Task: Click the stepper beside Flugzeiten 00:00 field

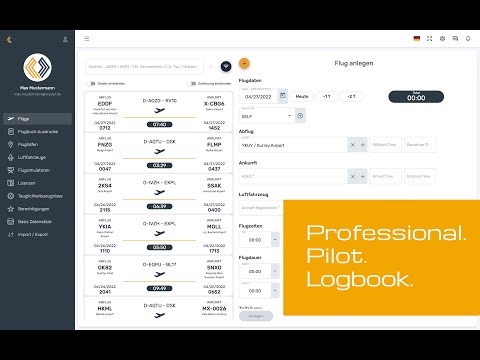Action: (275, 239)
